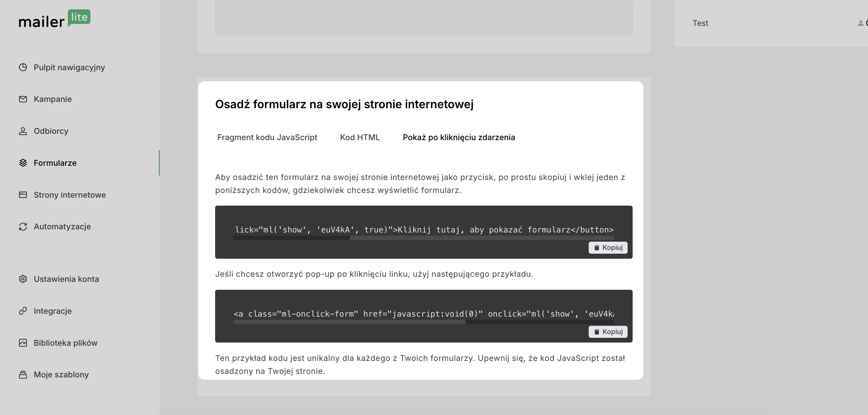Open the Biblioteka plików image icon
The width and height of the screenshot is (868, 415).
tap(23, 343)
